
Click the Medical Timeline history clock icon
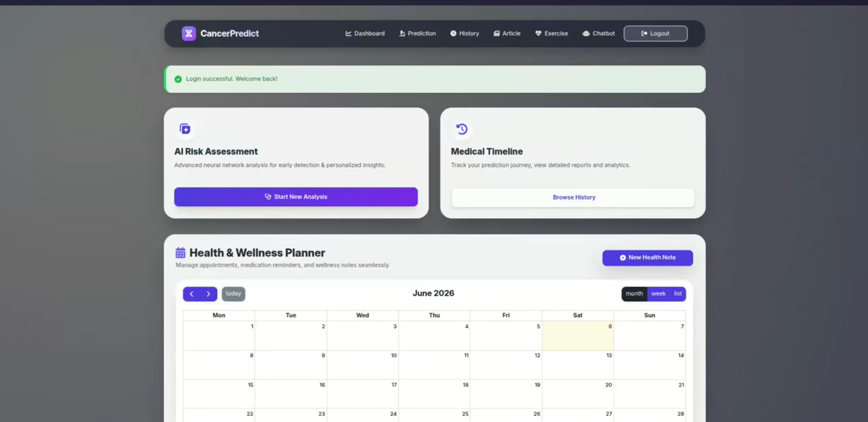click(x=462, y=129)
